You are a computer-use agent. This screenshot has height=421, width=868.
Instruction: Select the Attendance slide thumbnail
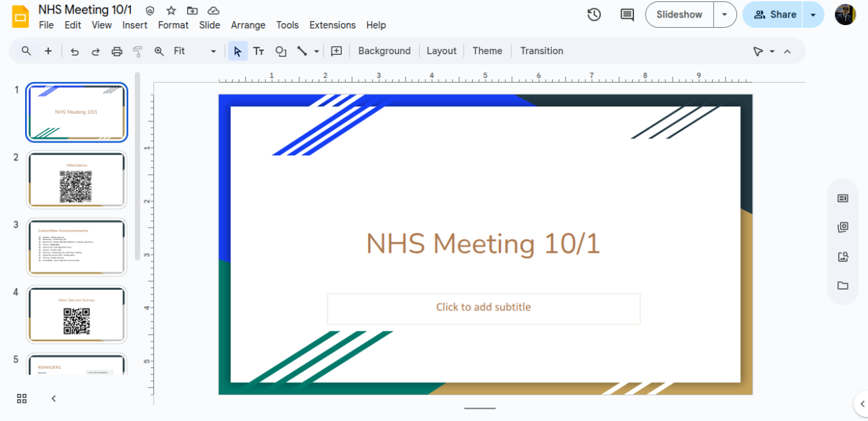tap(77, 180)
